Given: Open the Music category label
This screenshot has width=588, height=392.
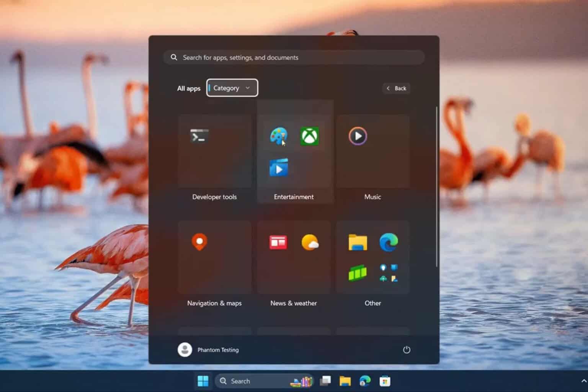Looking at the screenshot, I should click(372, 197).
